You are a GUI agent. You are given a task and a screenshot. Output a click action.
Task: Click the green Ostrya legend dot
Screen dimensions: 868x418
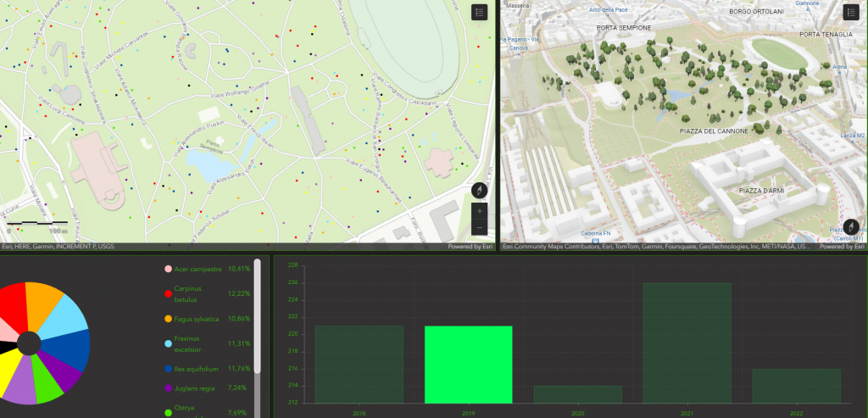[x=168, y=413]
